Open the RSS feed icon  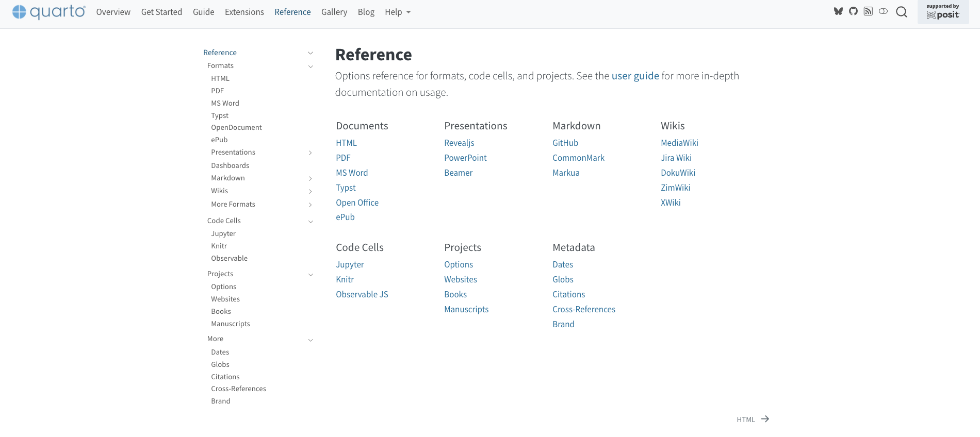pos(868,11)
